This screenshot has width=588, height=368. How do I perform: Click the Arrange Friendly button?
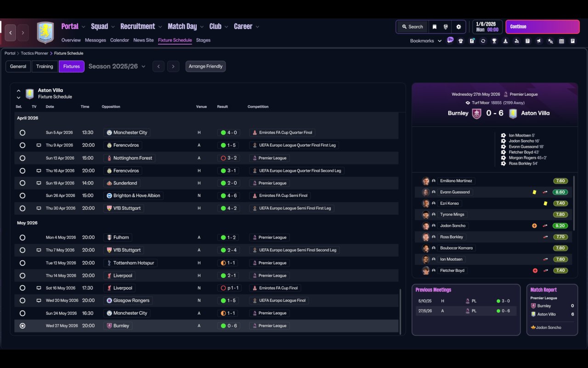(205, 66)
